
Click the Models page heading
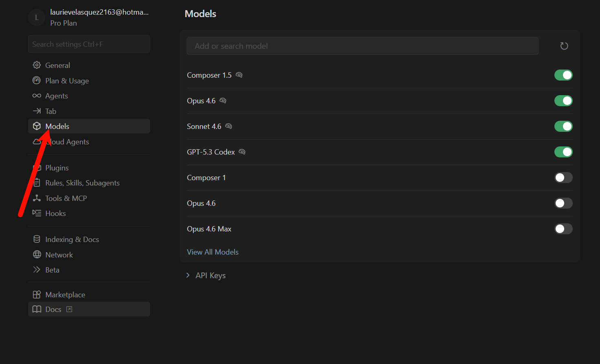click(200, 13)
